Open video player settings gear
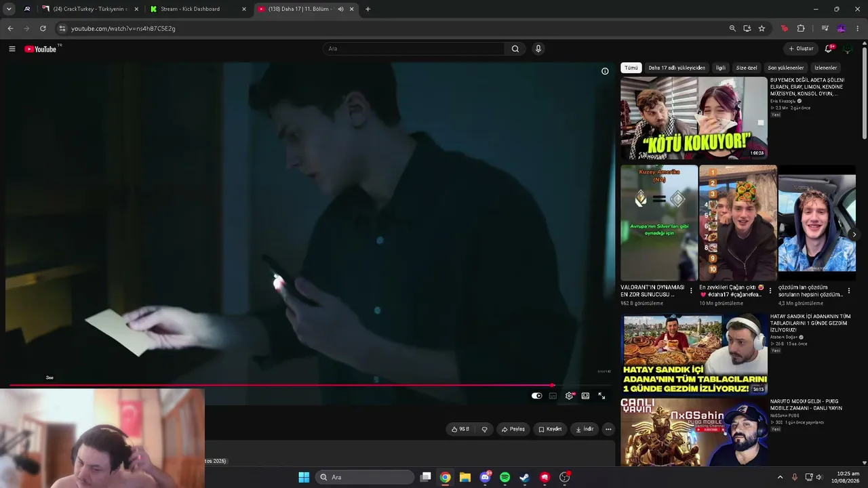Viewport: 868px width, 488px height. (569, 396)
